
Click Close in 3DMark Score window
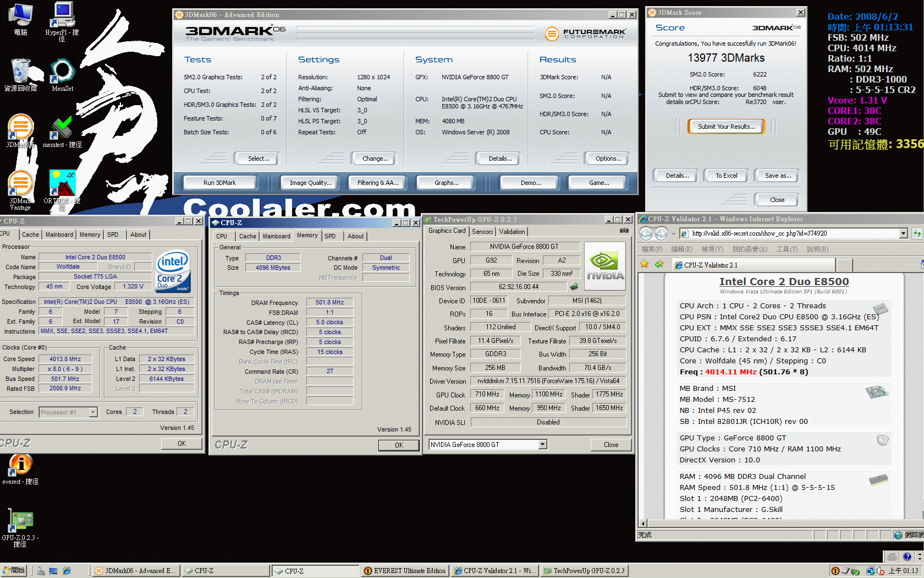(x=777, y=200)
